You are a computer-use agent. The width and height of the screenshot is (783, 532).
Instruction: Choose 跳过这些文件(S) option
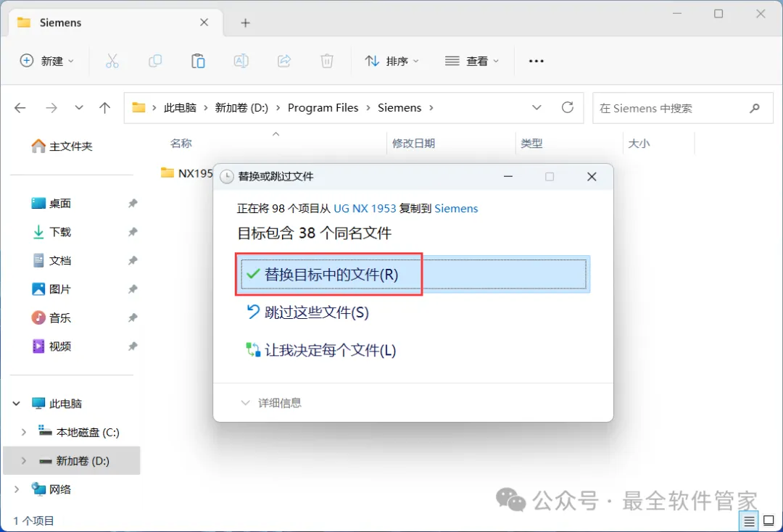click(x=307, y=313)
